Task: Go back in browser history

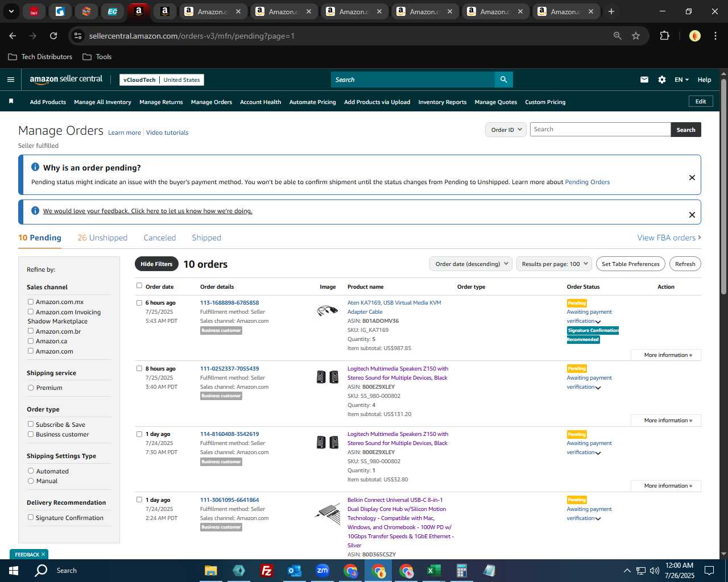Action: tap(13, 36)
